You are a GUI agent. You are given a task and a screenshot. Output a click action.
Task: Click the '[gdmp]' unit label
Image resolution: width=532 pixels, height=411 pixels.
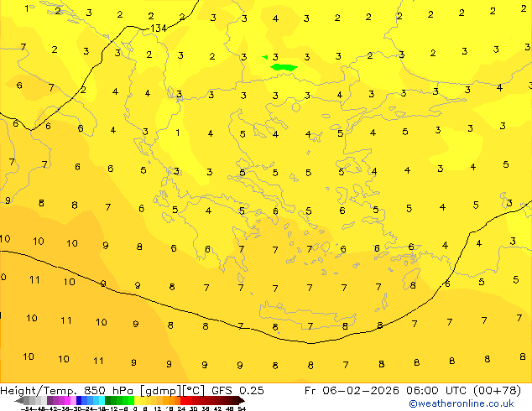click(160, 391)
